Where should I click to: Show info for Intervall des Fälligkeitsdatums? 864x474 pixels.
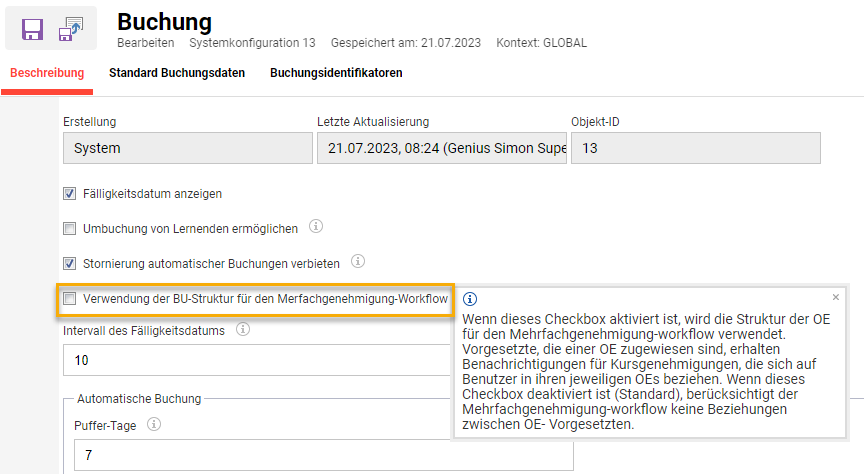242,329
